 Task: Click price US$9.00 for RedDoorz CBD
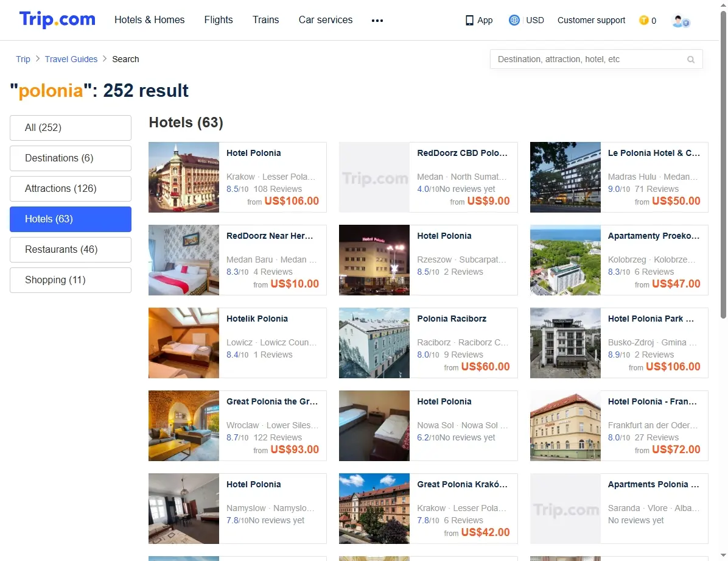(x=488, y=201)
